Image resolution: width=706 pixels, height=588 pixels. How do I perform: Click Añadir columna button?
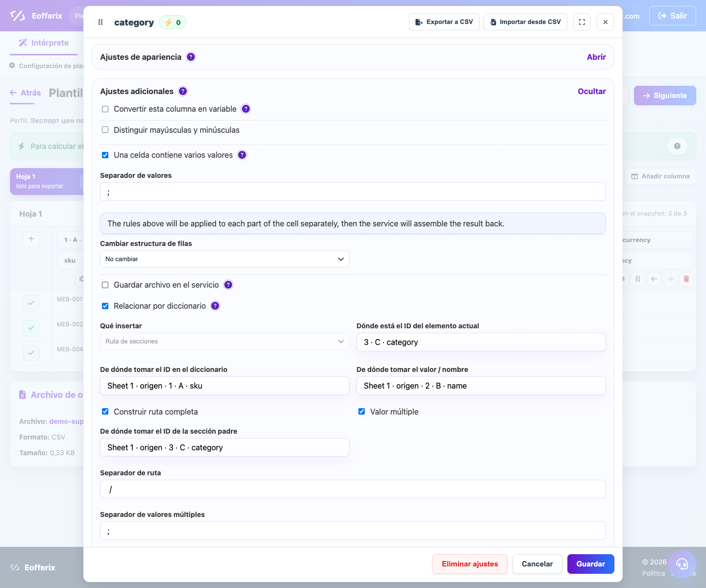[x=660, y=176]
